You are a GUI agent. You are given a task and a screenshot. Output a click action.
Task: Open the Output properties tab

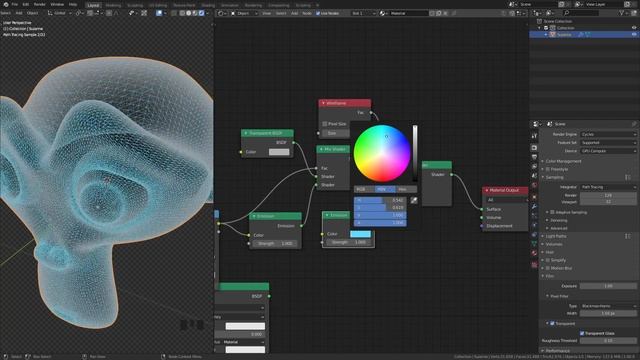pos(534,157)
